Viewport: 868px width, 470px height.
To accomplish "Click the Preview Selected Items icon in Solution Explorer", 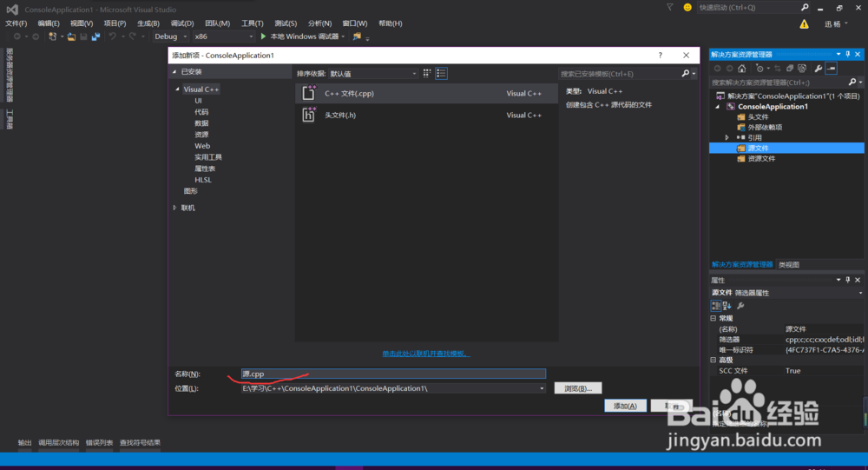I will (832, 68).
